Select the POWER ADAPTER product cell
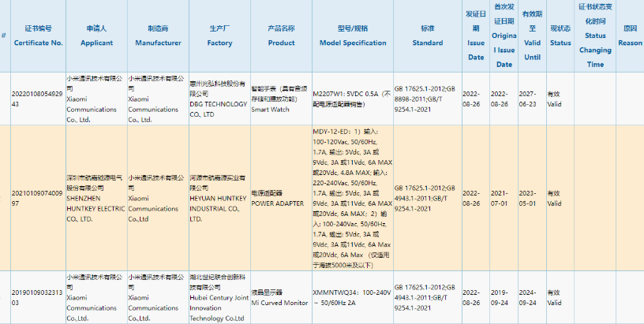 coord(281,198)
